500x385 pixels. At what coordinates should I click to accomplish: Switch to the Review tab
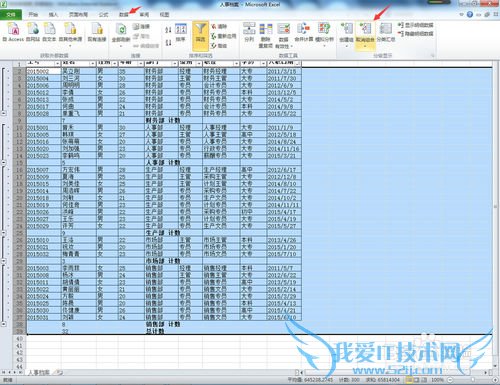[144, 15]
